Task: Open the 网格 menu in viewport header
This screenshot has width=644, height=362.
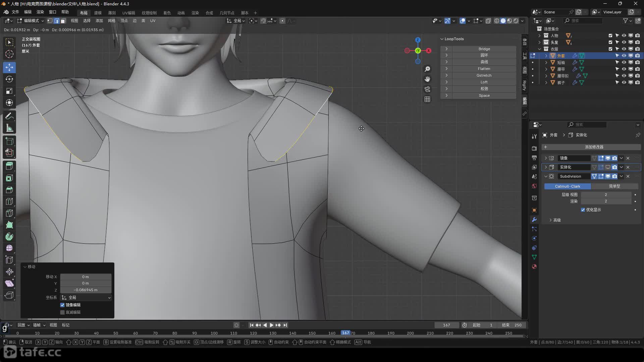Action: pos(111,21)
